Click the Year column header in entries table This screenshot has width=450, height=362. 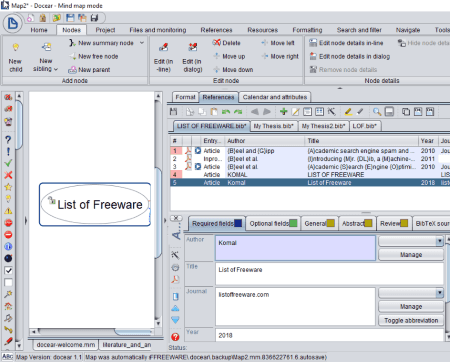(427, 141)
